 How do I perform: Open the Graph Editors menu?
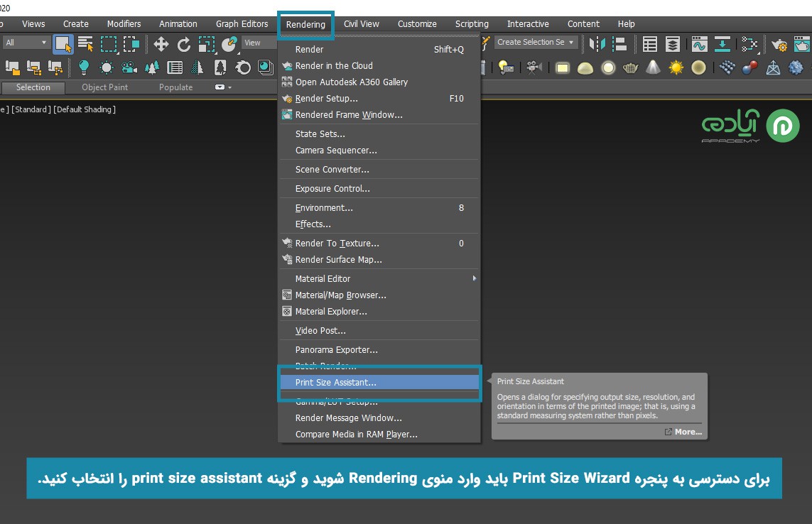pyautogui.click(x=242, y=24)
